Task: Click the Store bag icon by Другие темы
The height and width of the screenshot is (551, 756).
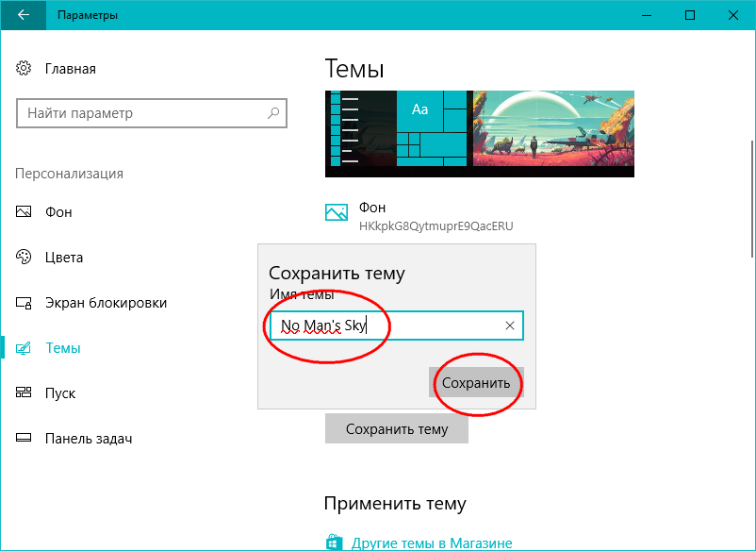Action: pyautogui.click(x=334, y=543)
